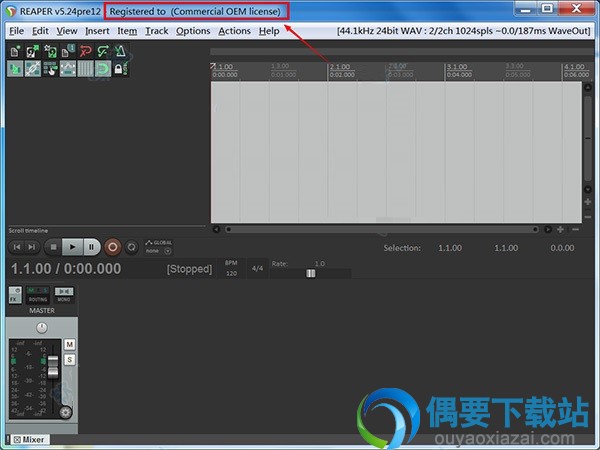Click the vertical zoom in plus button
The width and height of the screenshot is (600, 450).
(x=588, y=202)
